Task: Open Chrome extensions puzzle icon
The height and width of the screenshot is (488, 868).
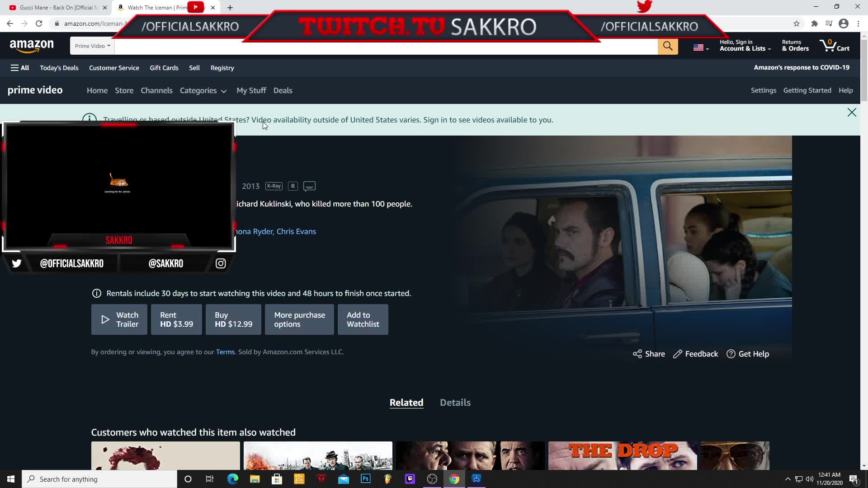Action: (815, 23)
